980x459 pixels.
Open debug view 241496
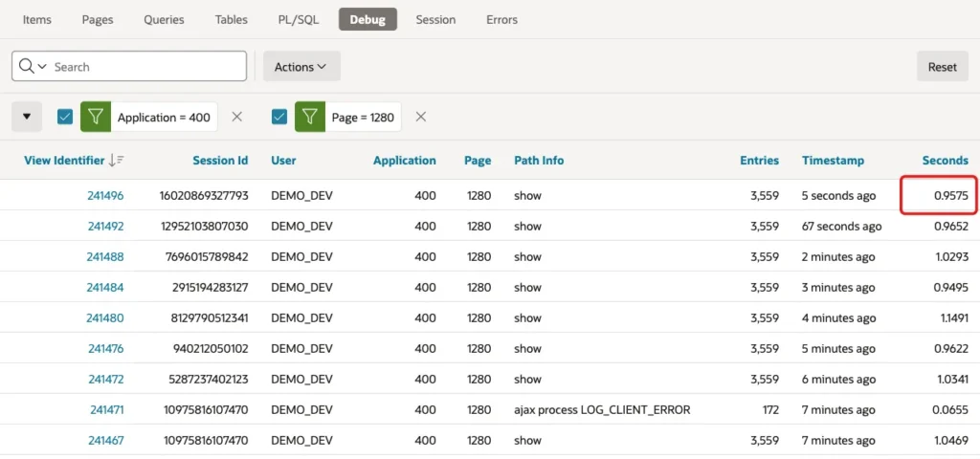pos(105,195)
